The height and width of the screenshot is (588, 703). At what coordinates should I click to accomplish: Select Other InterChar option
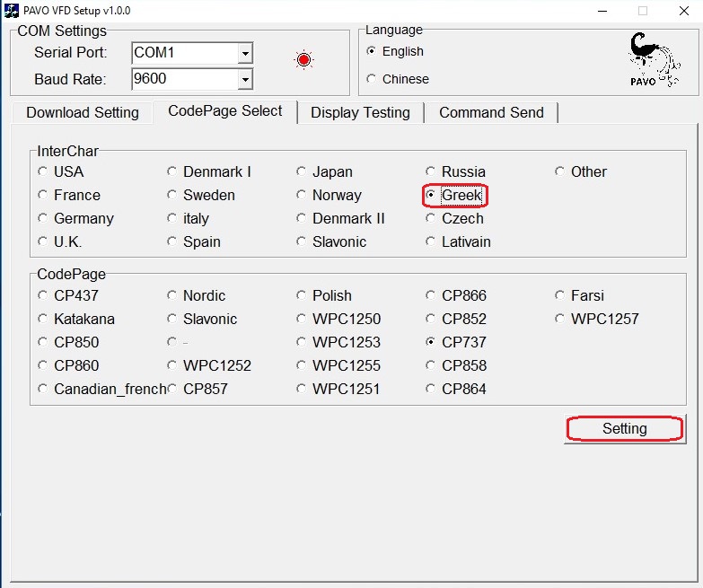[581, 171]
